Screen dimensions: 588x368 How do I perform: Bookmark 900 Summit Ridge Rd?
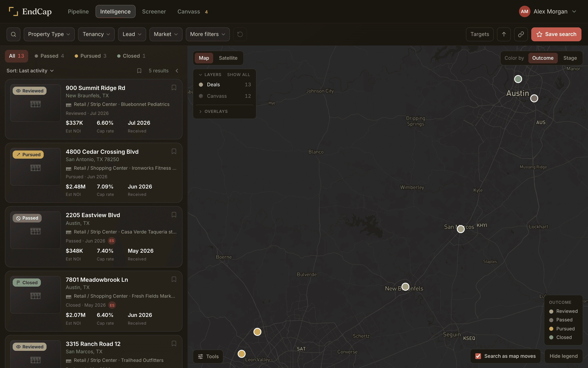click(x=174, y=88)
